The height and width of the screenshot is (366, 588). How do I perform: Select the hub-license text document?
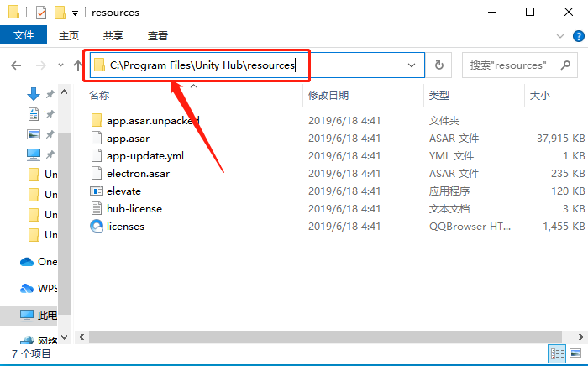(x=134, y=209)
